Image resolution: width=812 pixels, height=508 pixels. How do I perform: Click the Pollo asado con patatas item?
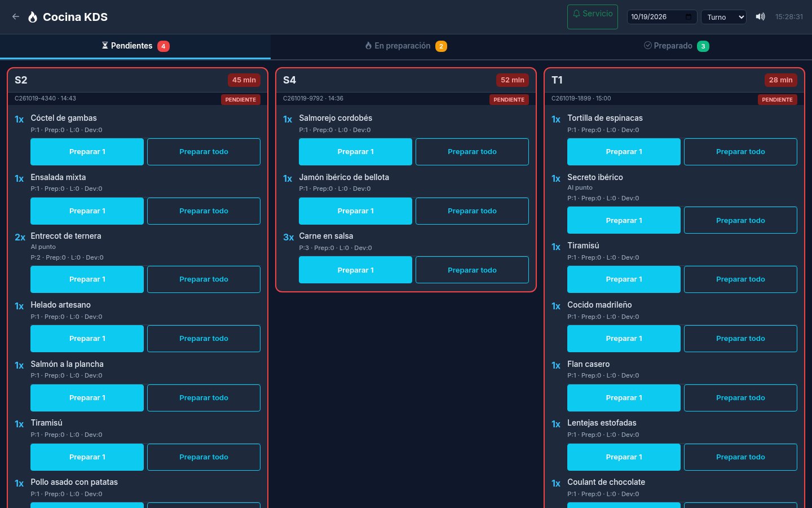point(74,482)
